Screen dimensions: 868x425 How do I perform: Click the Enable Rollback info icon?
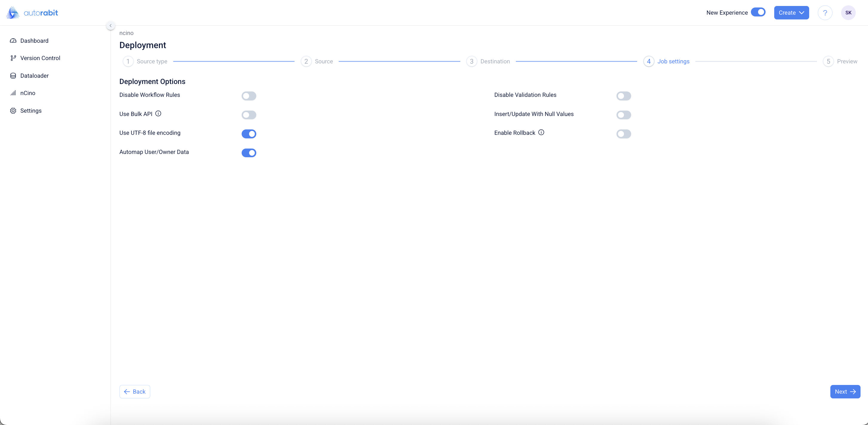click(x=541, y=132)
